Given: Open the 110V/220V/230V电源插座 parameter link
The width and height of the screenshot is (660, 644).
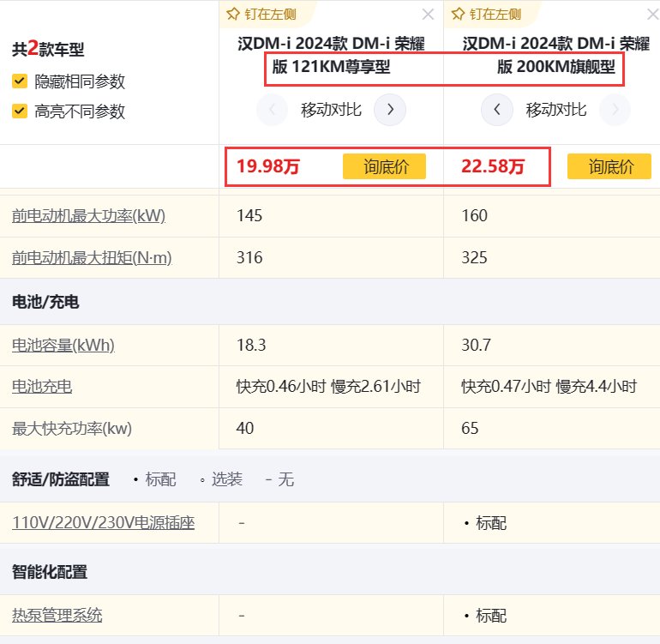Looking at the screenshot, I should point(103,522).
